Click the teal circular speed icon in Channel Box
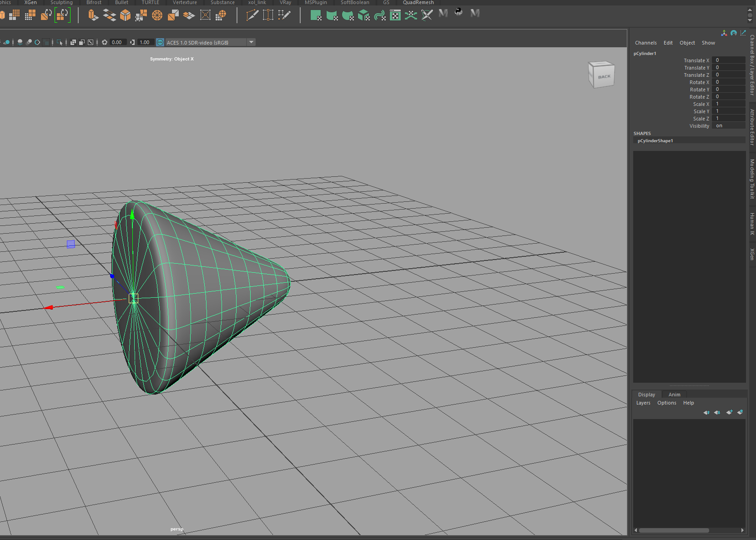756x540 pixels. (x=733, y=33)
